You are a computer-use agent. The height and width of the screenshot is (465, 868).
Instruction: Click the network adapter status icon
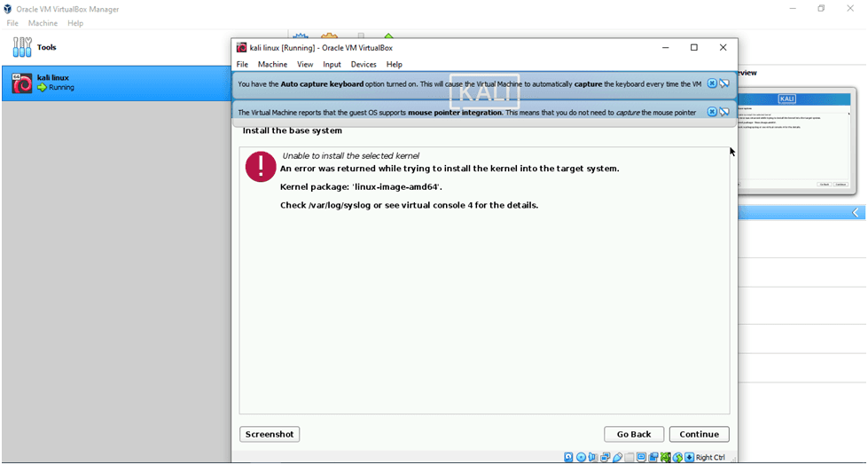pyautogui.click(x=605, y=457)
